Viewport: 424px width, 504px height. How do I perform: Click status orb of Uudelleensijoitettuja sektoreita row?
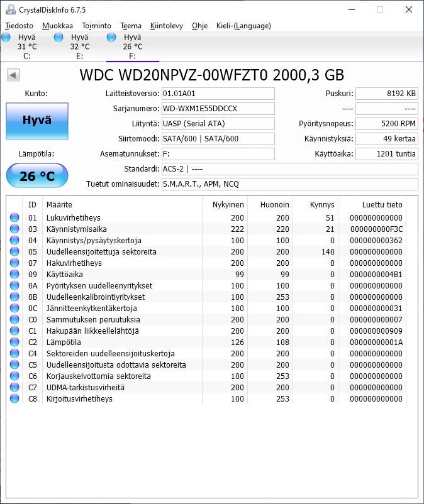pyautogui.click(x=14, y=251)
